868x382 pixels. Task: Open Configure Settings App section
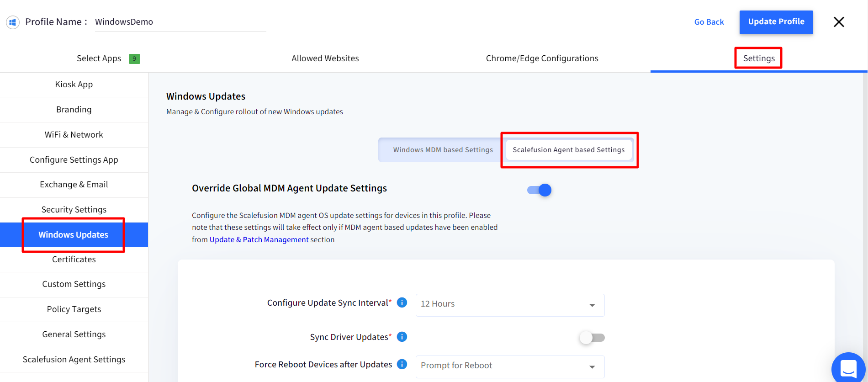[x=74, y=160]
